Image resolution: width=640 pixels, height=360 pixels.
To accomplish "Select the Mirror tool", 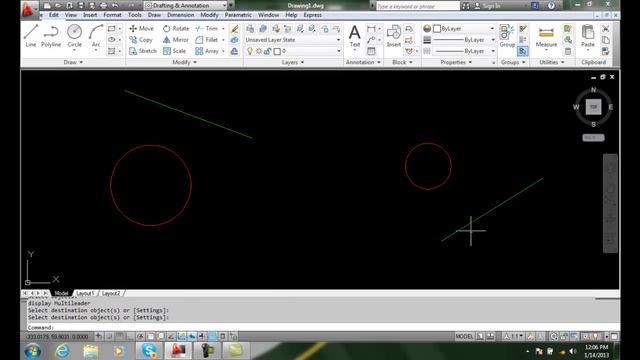I will point(176,40).
